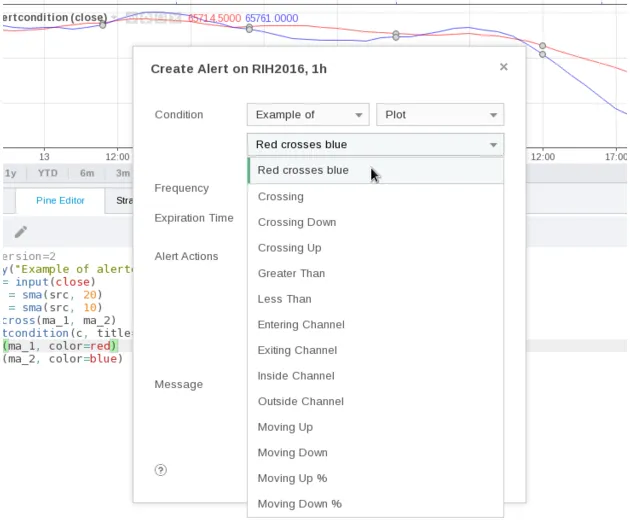The width and height of the screenshot is (630, 520).
Task: Select Exiting Channel option
Action: 297,350
